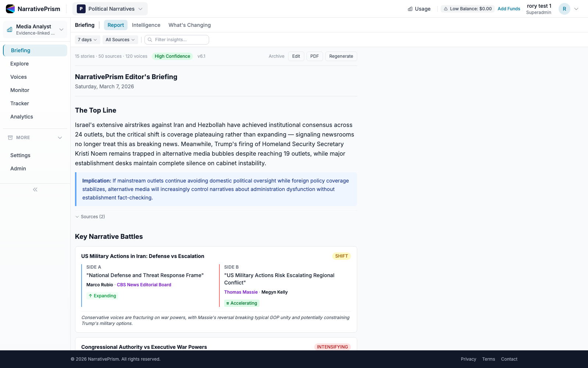This screenshot has width=588, height=368.
Task: Open the R user avatar menu
Action: point(564,8)
